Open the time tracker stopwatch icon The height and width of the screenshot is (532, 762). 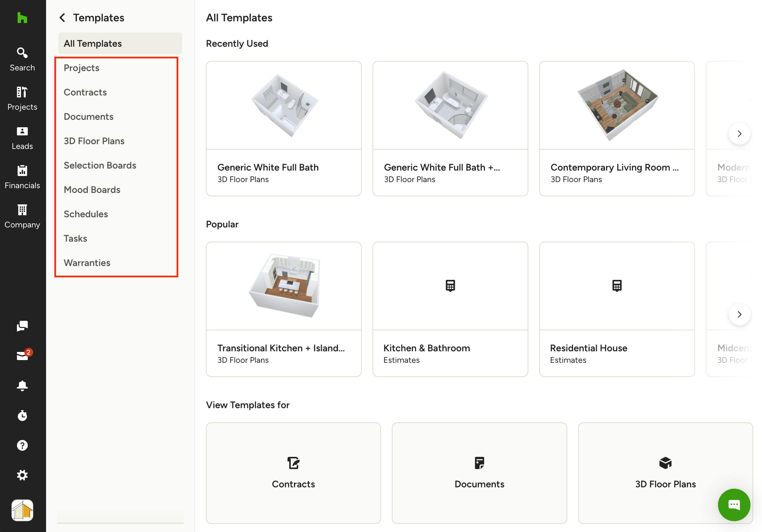[22, 416]
